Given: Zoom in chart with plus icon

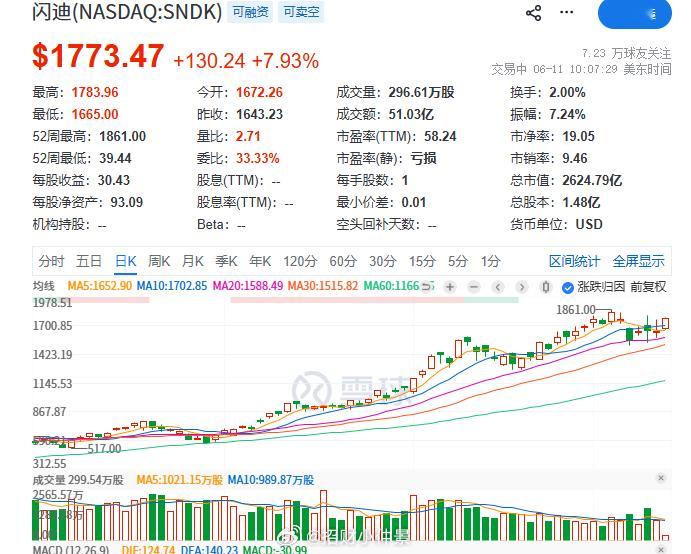Looking at the screenshot, I should [450, 287].
